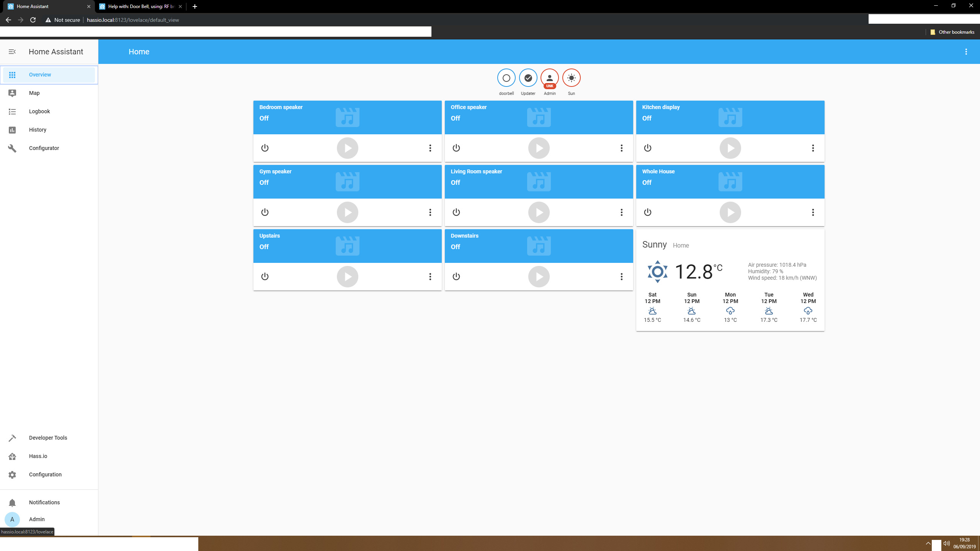Click the Sun badge icon
The width and height of the screenshot is (980, 551).
point(571,78)
